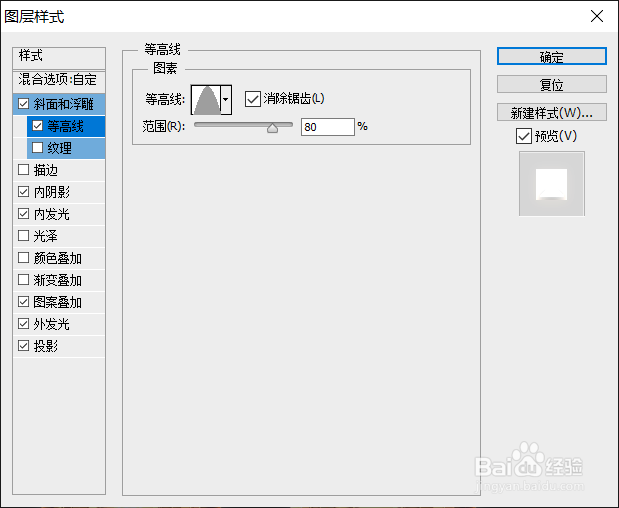The height and width of the screenshot is (508, 619).
Task: Uncheck the 内阴影 checkbox
Action: tap(24, 192)
